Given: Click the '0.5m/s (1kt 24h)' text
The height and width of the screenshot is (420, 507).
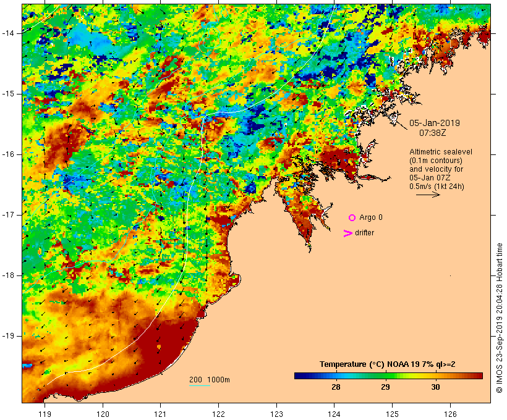Looking at the screenshot, I should 437,187.
